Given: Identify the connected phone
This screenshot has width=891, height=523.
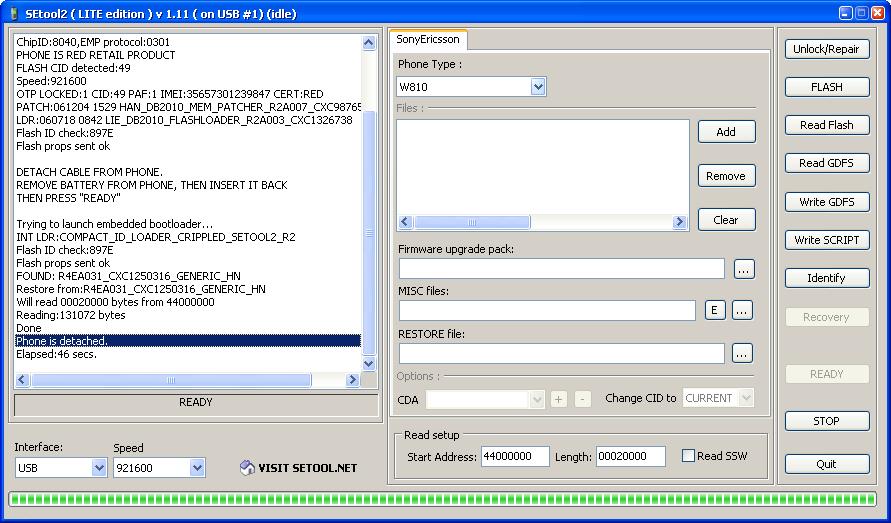Looking at the screenshot, I should (827, 278).
